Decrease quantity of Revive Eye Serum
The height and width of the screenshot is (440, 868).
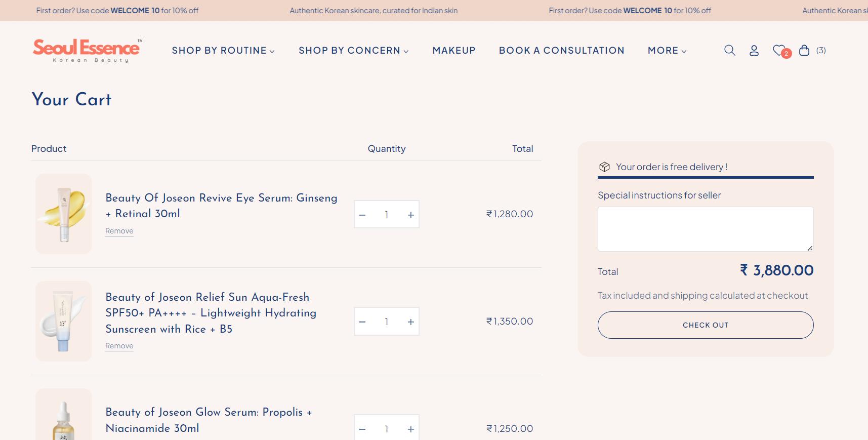[x=362, y=215]
